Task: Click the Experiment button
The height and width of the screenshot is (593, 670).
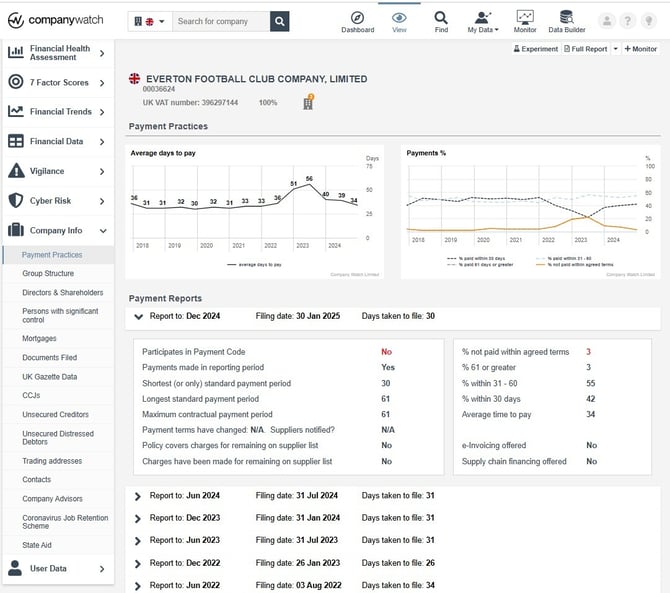Action: 535,49
